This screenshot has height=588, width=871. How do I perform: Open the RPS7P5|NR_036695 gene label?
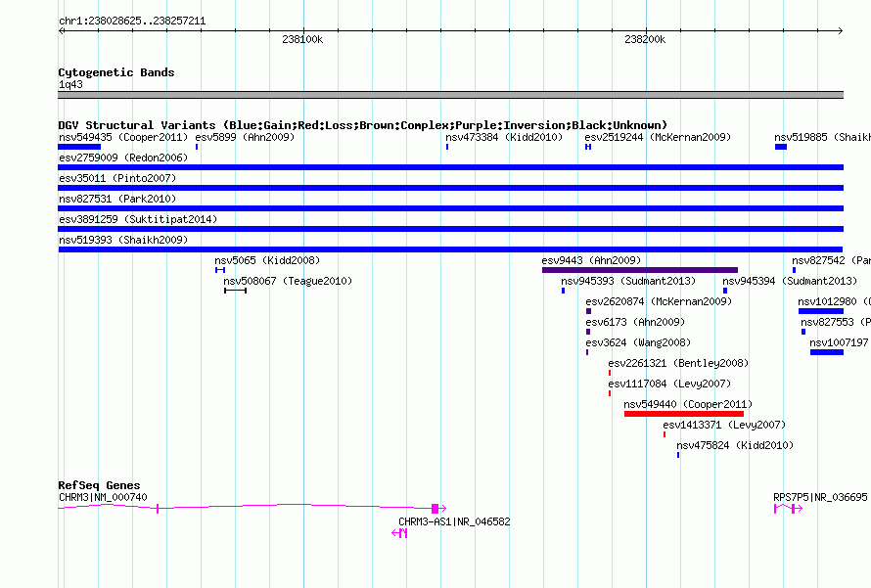[820, 497]
